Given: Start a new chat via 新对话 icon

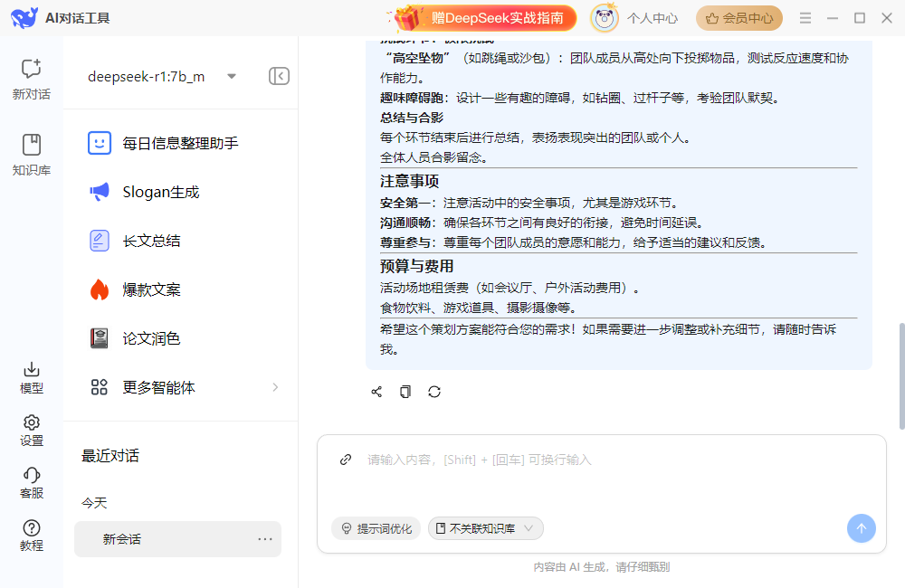Looking at the screenshot, I should click(x=31, y=78).
